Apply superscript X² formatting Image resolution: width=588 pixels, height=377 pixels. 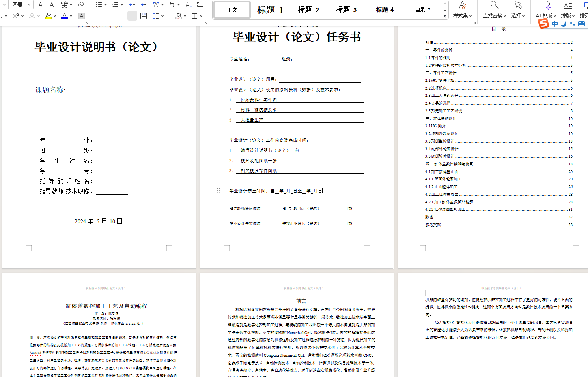coord(16,16)
